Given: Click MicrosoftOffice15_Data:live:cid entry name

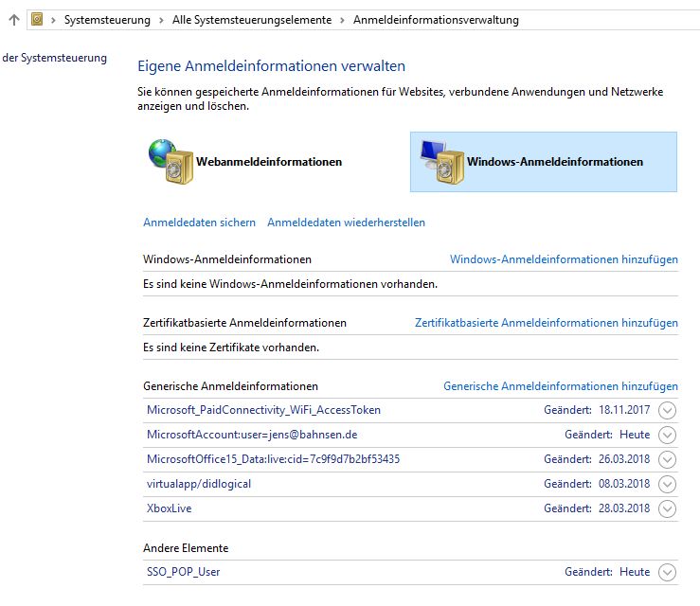Looking at the screenshot, I should [273, 458].
